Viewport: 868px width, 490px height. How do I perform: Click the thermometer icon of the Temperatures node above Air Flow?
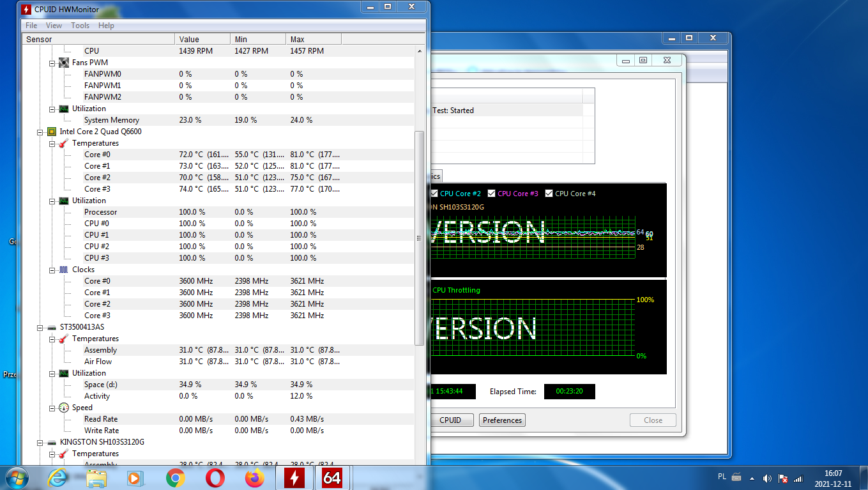pyautogui.click(x=64, y=339)
